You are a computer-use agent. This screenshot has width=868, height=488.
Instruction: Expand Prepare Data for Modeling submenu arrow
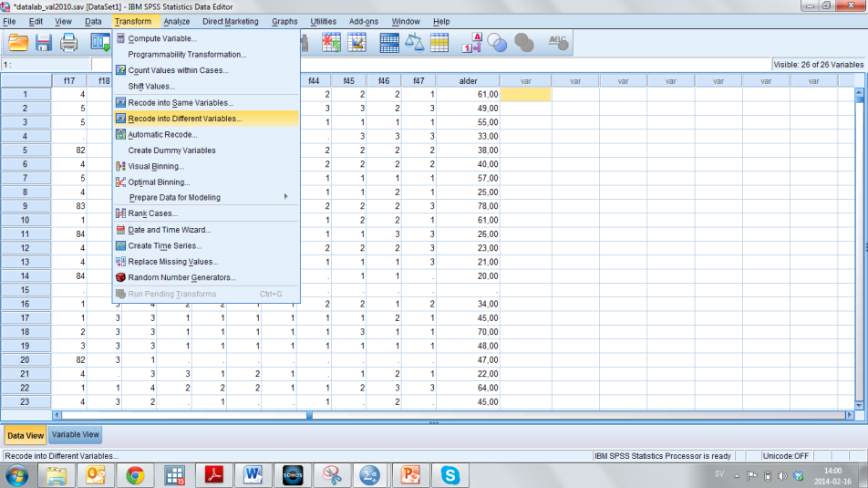click(x=285, y=197)
